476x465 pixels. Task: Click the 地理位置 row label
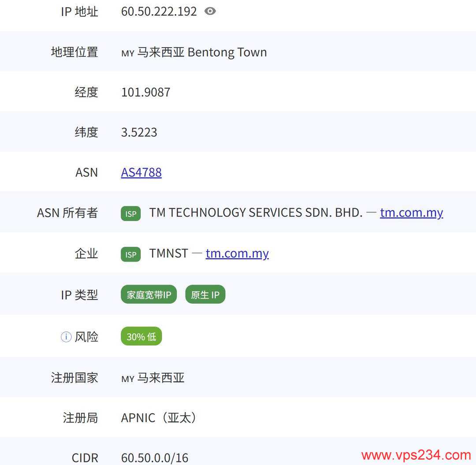click(74, 52)
